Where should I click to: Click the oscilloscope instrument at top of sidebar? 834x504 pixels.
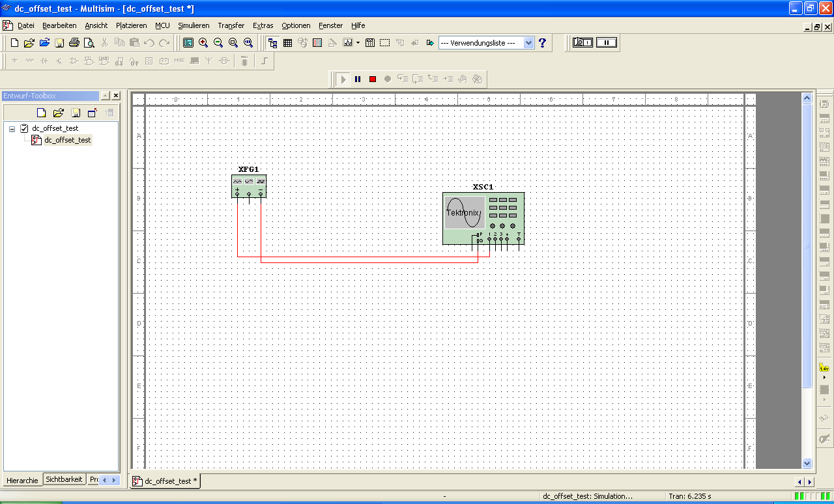click(x=824, y=104)
